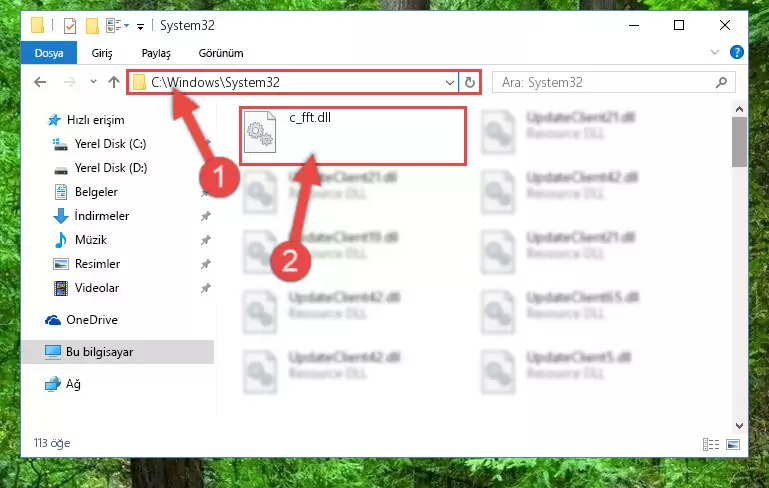Click the scrollbar up arrow
Image resolution: width=769 pixels, height=488 pixels.
(739, 109)
